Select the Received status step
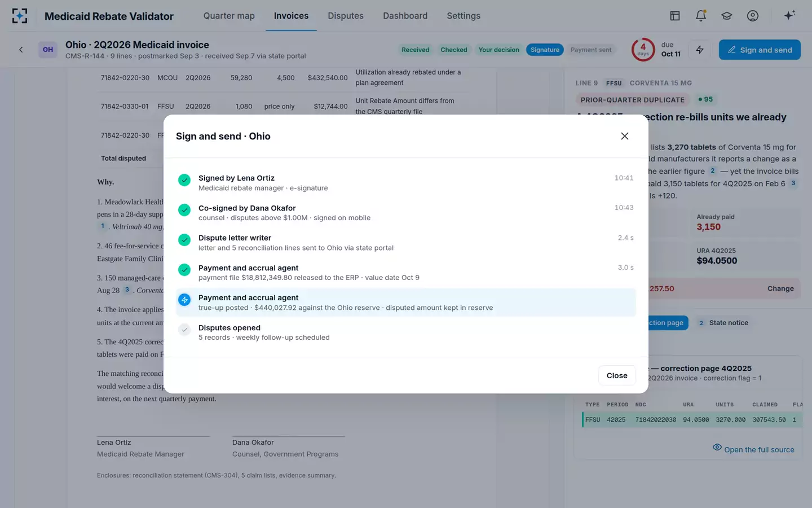This screenshot has width=812, height=508. pos(416,50)
